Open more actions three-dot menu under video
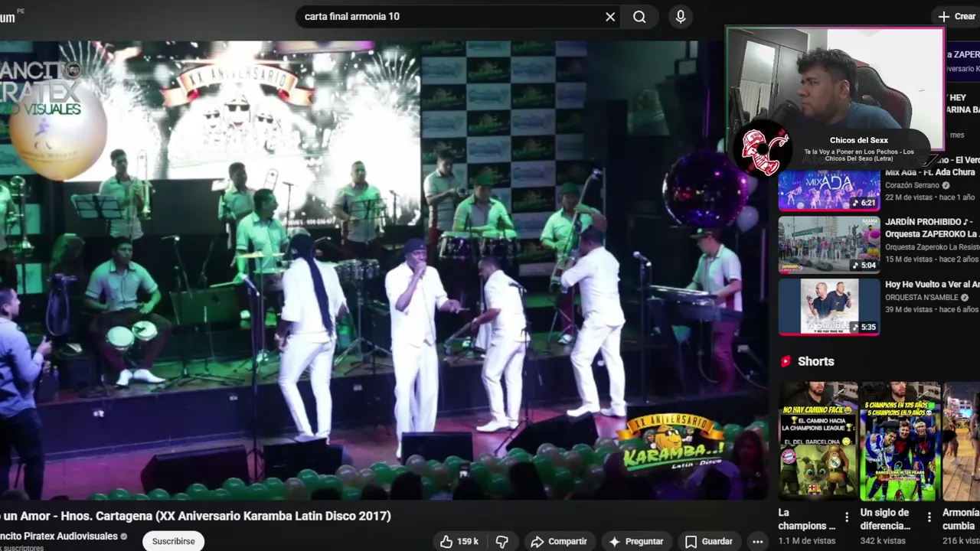The image size is (980, 551). coord(757,541)
